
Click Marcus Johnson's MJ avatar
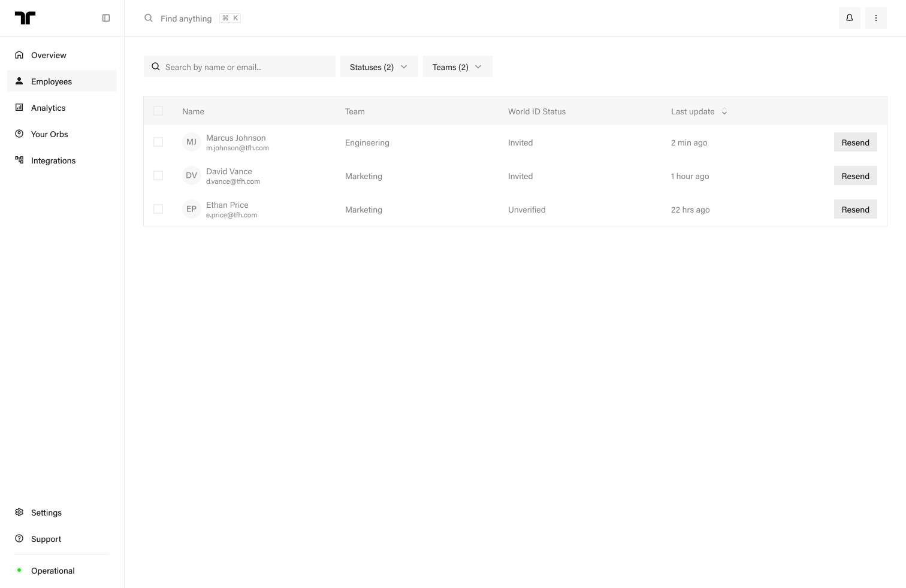pos(192,142)
